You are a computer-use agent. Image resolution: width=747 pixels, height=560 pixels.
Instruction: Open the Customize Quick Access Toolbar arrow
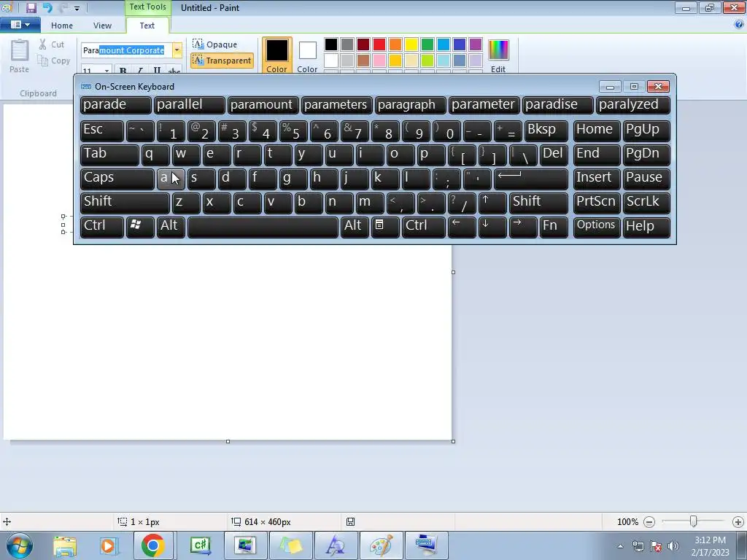pyautogui.click(x=77, y=9)
